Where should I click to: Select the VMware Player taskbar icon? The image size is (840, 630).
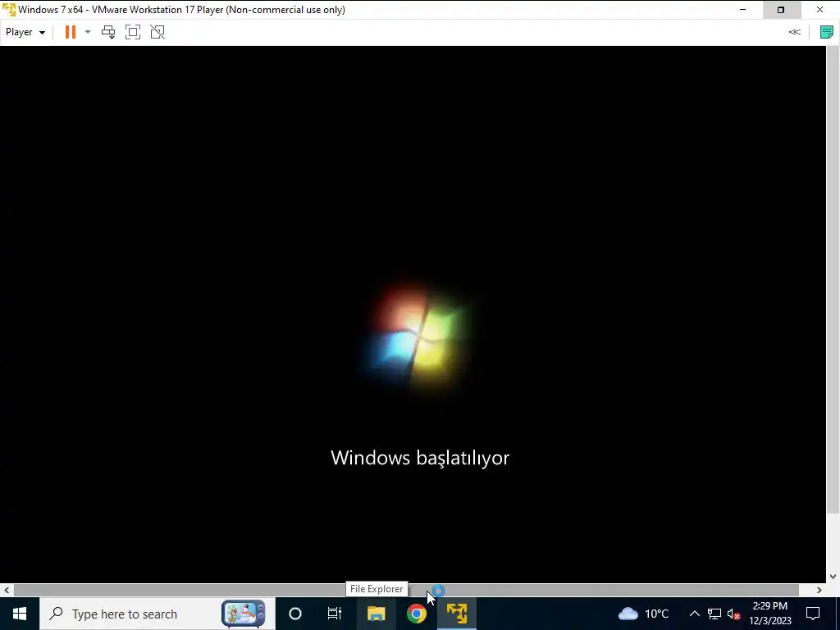pyautogui.click(x=457, y=614)
